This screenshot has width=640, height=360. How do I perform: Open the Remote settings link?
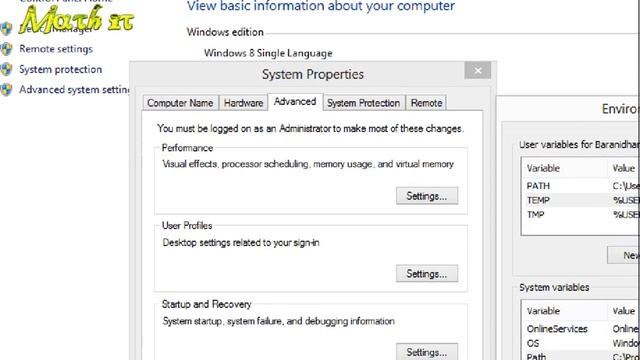click(56, 49)
